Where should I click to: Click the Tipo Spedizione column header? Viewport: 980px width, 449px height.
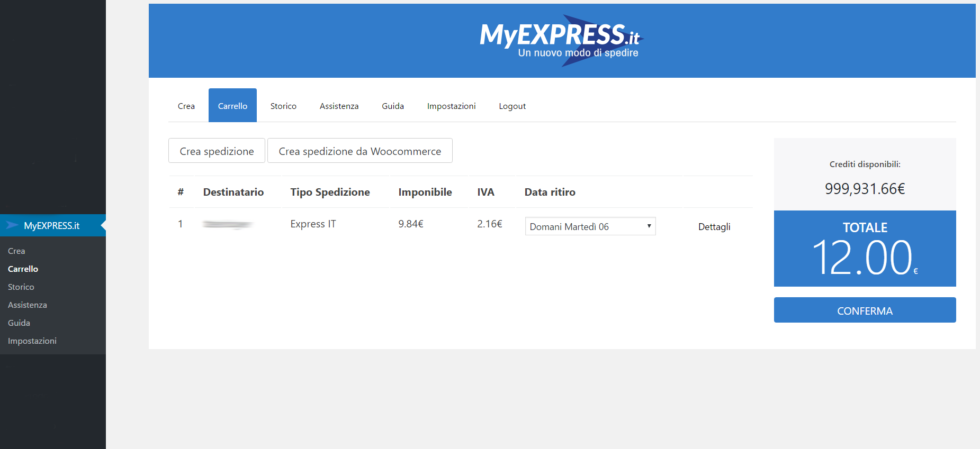[330, 192]
